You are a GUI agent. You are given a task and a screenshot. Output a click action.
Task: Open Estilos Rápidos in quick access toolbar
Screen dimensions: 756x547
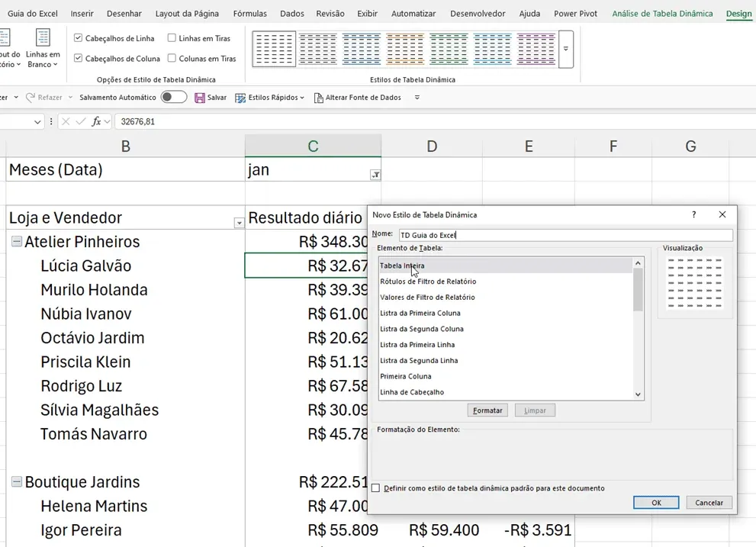pyautogui.click(x=269, y=98)
